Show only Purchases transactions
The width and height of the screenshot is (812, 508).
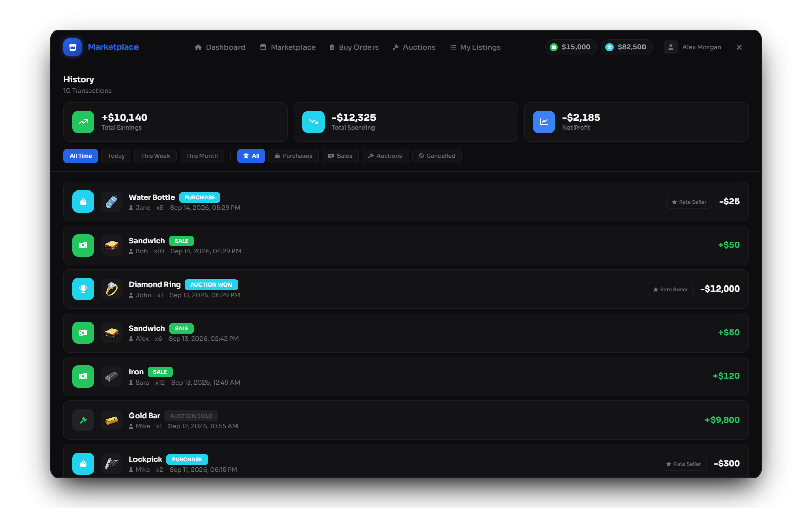pyautogui.click(x=293, y=156)
